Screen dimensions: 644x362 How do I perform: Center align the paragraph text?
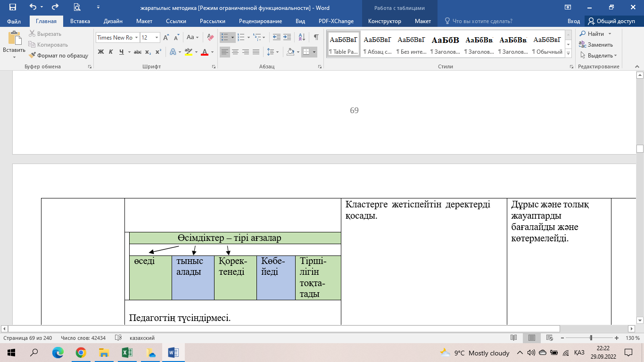point(235,52)
